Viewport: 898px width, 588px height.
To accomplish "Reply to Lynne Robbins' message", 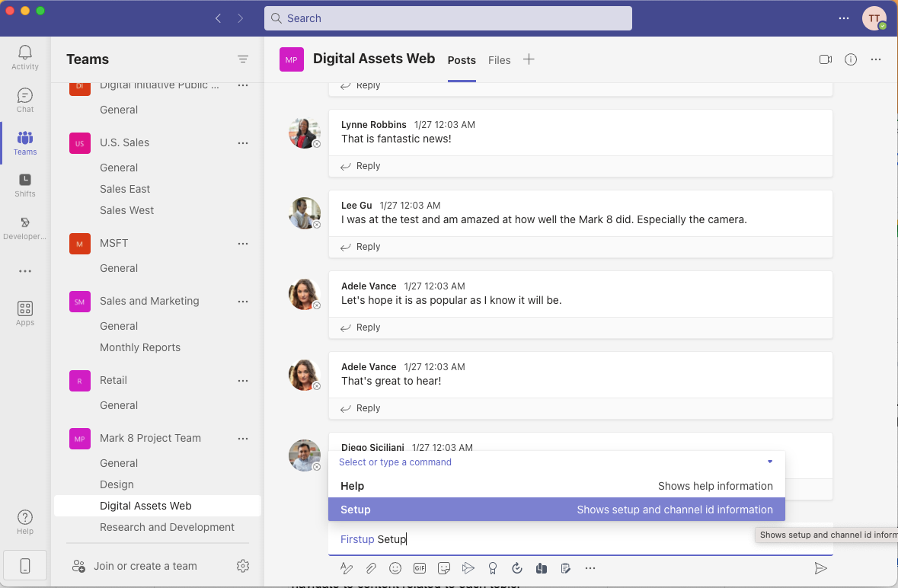I will pyautogui.click(x=360, y=166).
